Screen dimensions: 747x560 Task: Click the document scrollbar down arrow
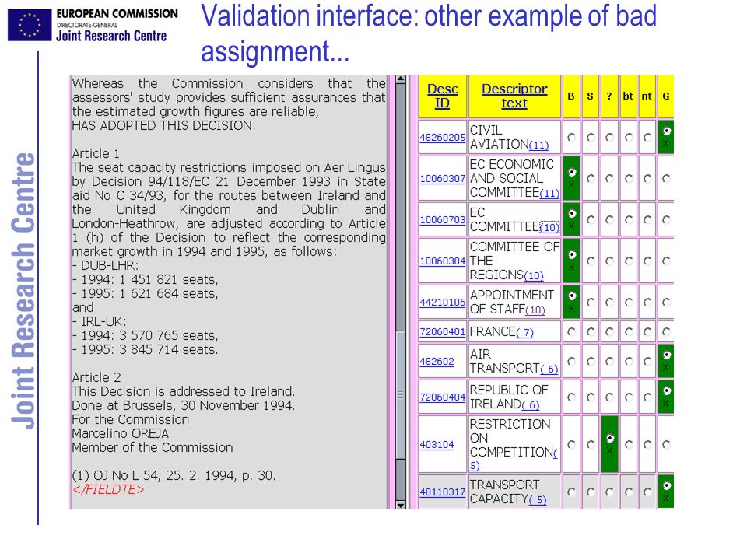[x=401, y=505]
